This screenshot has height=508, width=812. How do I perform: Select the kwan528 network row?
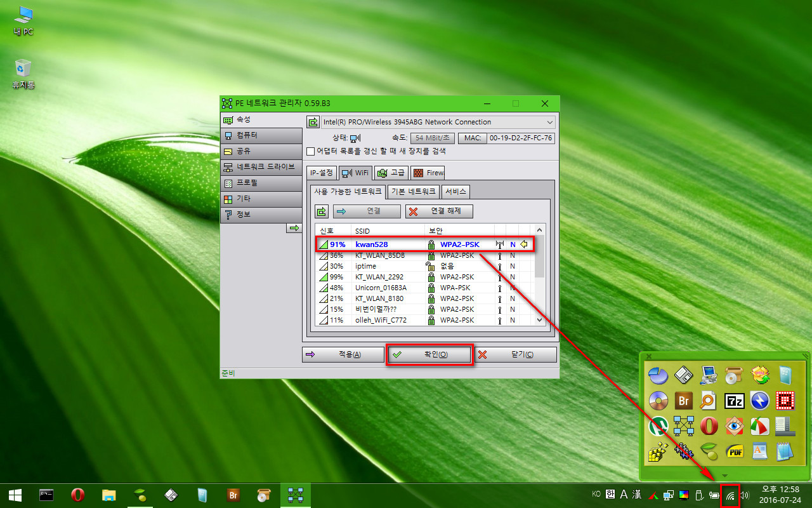[425, 244]
